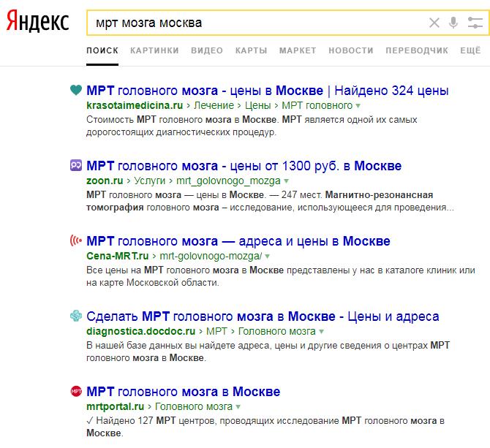The image size is (490, 448).
Task: Click the МРТ breadcrumb under docdoc
Action: [x=216, y=331]
